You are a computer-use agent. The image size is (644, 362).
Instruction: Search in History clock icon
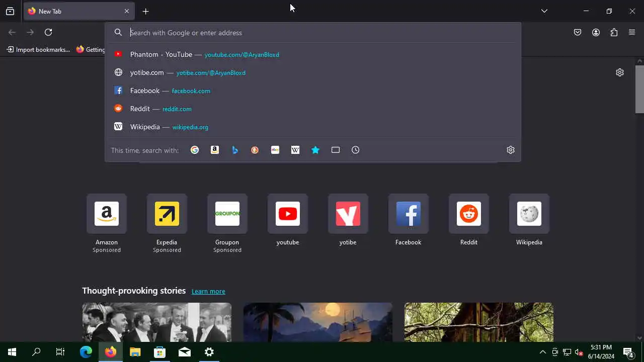(356, 150)
